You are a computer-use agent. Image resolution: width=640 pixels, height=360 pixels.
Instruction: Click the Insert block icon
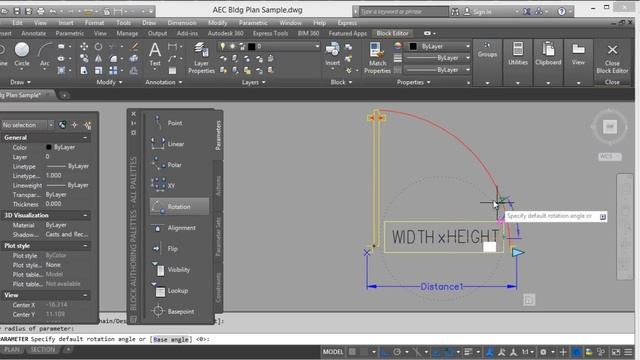pos(332,54)
